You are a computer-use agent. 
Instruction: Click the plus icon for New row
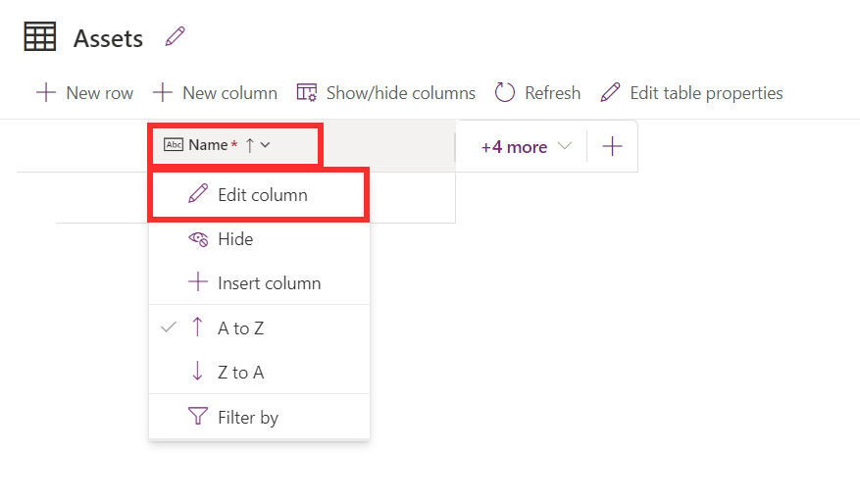pyautogui.click(x=46, y=93)
